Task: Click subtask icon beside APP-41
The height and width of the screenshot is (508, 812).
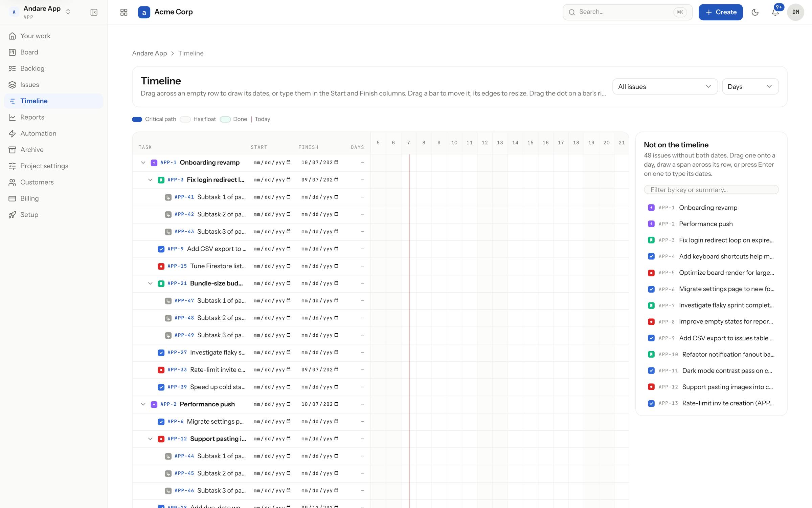Action: (x=168, y=197)
